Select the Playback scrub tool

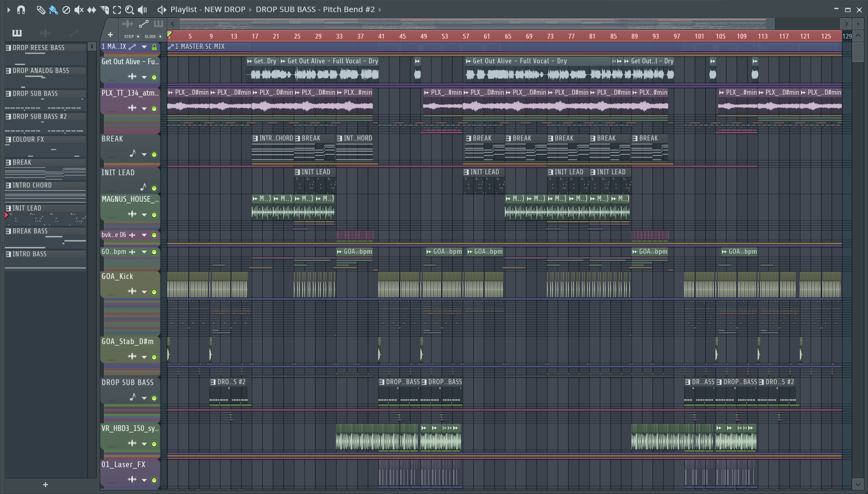point(142,10)
